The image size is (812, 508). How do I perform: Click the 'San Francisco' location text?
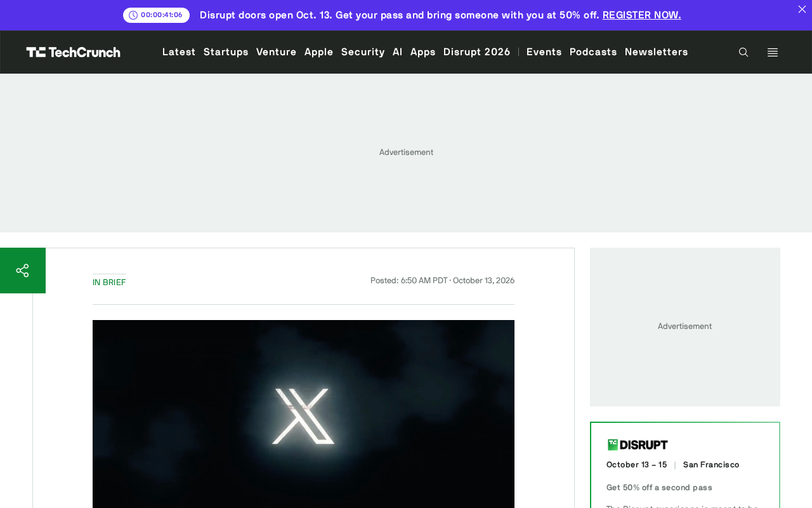tap(711, 465)
